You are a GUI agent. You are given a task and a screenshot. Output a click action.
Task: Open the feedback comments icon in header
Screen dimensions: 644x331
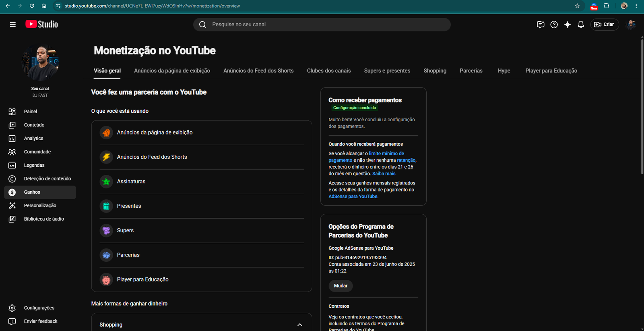pos(541,25)
